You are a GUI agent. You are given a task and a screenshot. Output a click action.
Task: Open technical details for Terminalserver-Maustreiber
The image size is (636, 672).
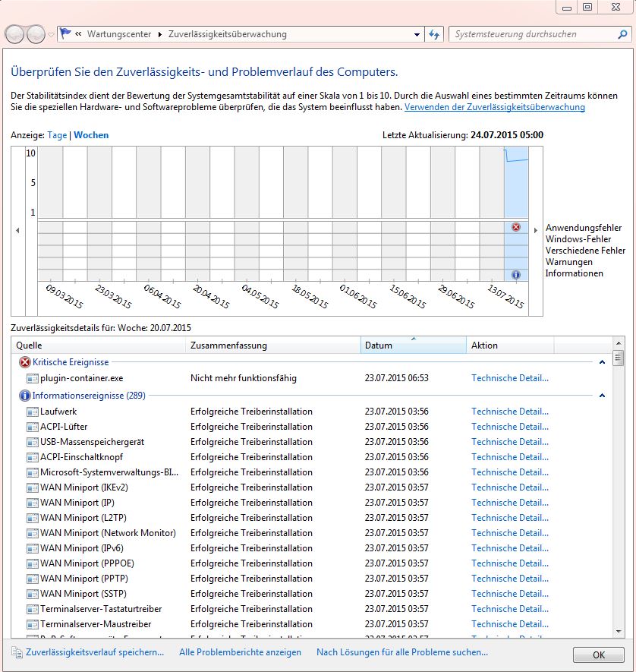[510, 624]
